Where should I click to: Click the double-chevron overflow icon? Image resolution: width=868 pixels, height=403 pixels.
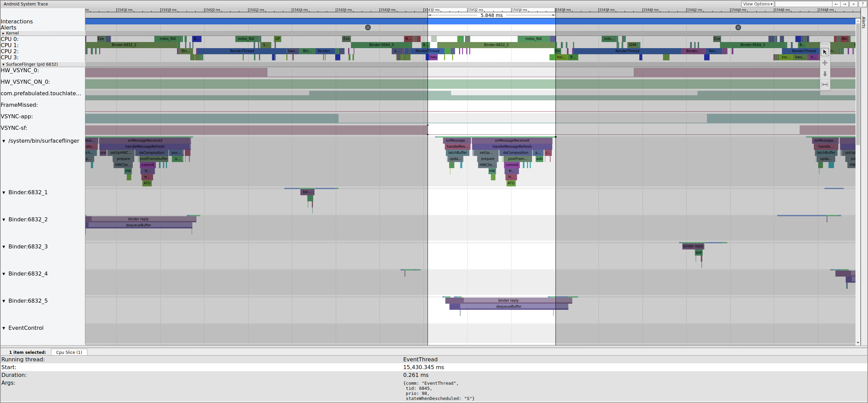853,4
